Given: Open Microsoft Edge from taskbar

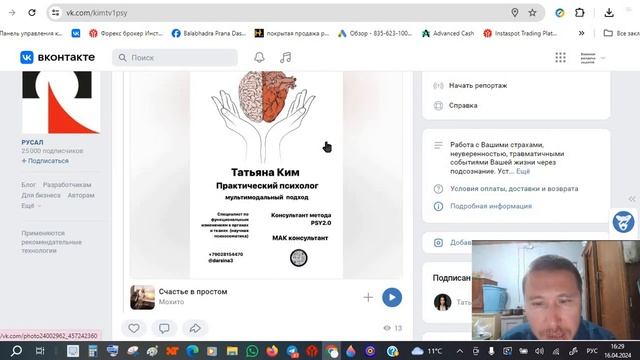Looking at the screenshot, I should [x=192, y=351].
